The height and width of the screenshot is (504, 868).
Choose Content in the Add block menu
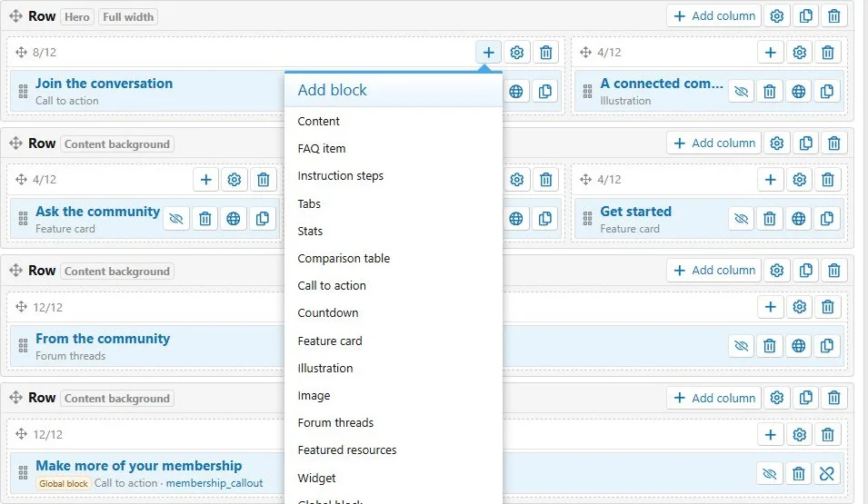click(393, 121)
